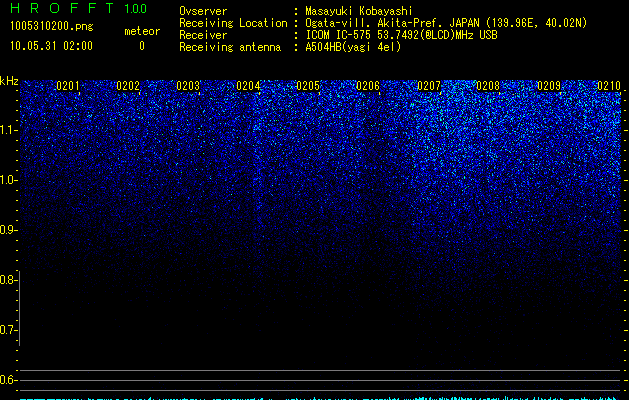Select the filename 1005310200.png
Viewport: 629px width, 400px height.
(52, 26)
